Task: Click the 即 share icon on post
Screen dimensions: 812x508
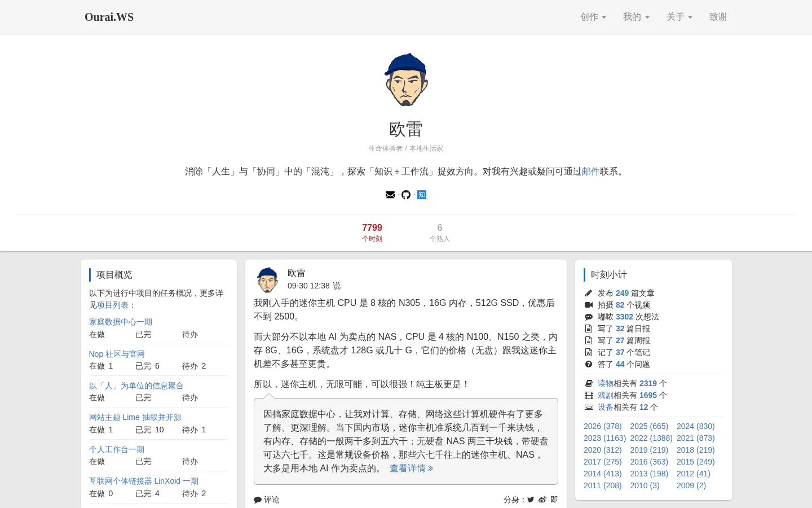Action: pyautogui.click(x=554, y=500)
